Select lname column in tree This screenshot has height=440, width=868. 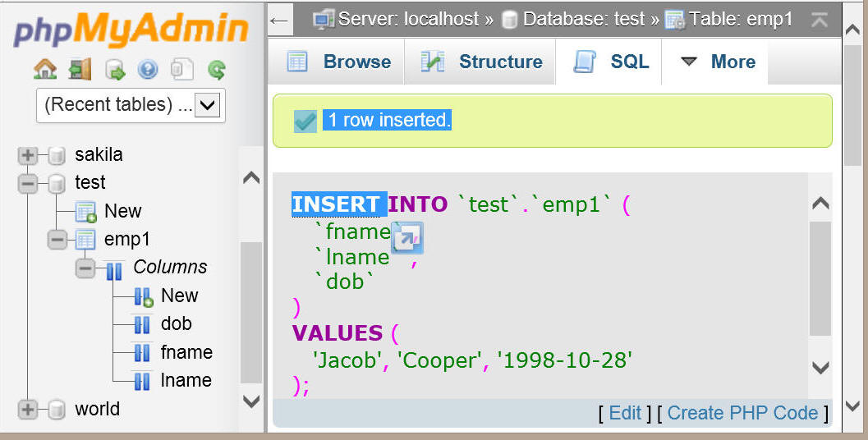click(x=186, y=380)
